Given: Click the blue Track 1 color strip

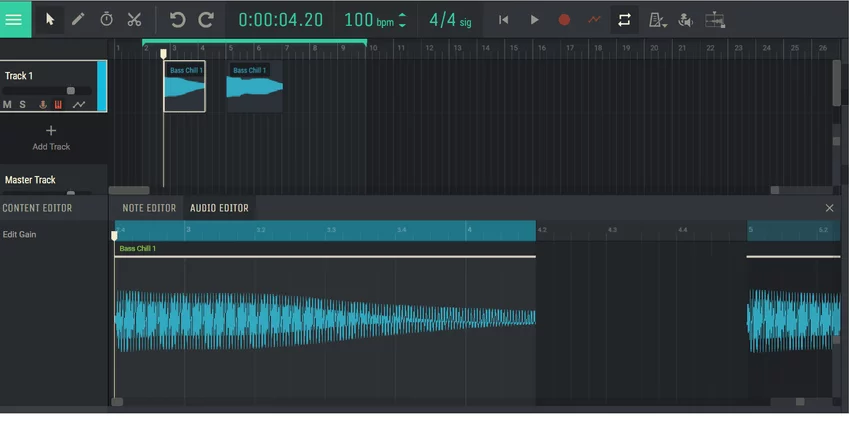Looking at the screenshot, I should (101, 86).
